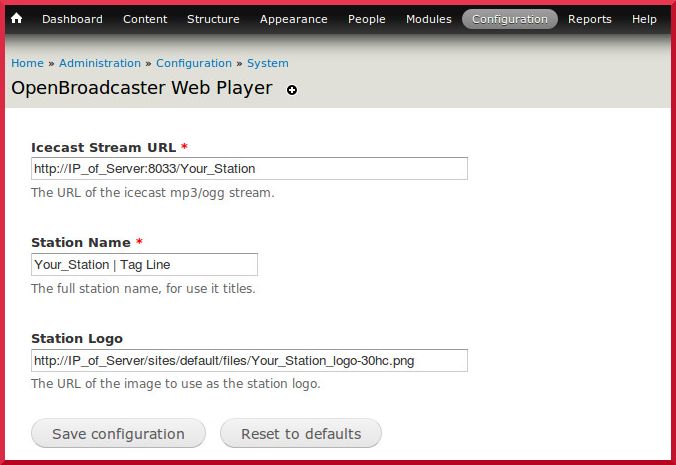The image size is (676, 465).
Task: Follow the Configuration breadcrumb link
Action: [194, 63]
